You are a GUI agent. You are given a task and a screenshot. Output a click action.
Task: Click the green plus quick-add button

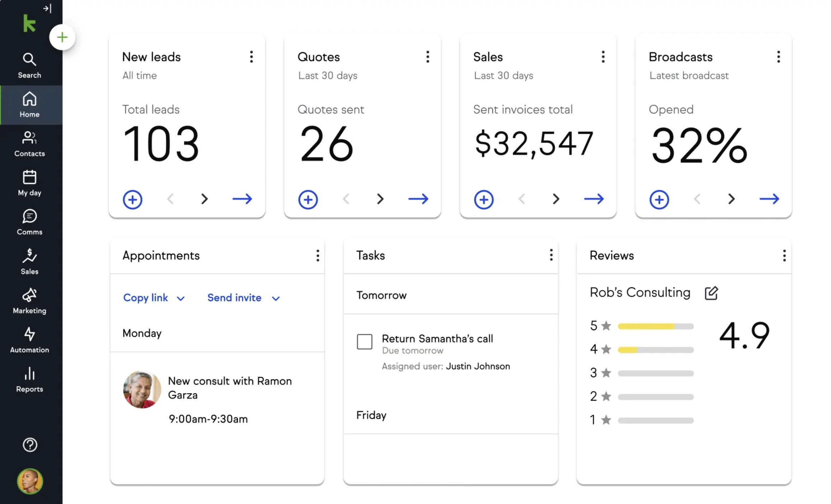62,37
